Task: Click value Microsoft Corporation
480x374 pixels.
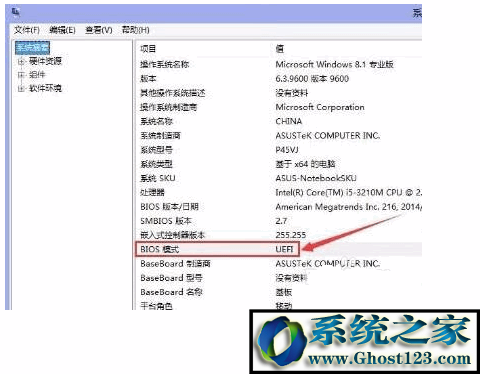Action: [320, 107]
